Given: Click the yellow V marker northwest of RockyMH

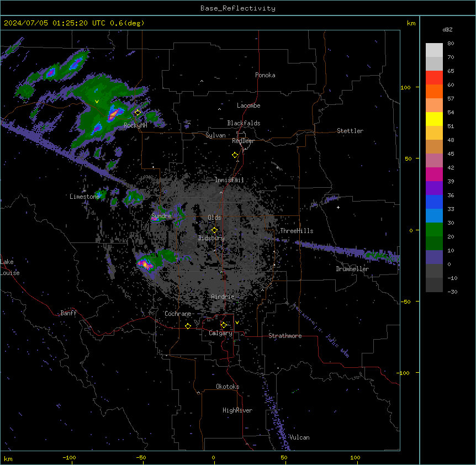Looking at the screenshot, I should pos(97,102).
